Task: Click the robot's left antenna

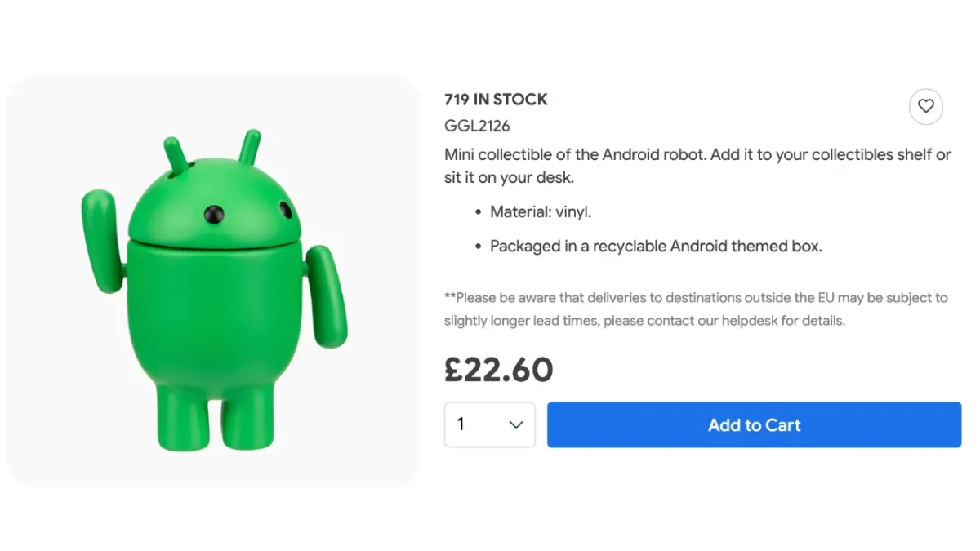Action: (x=175, y=155)
